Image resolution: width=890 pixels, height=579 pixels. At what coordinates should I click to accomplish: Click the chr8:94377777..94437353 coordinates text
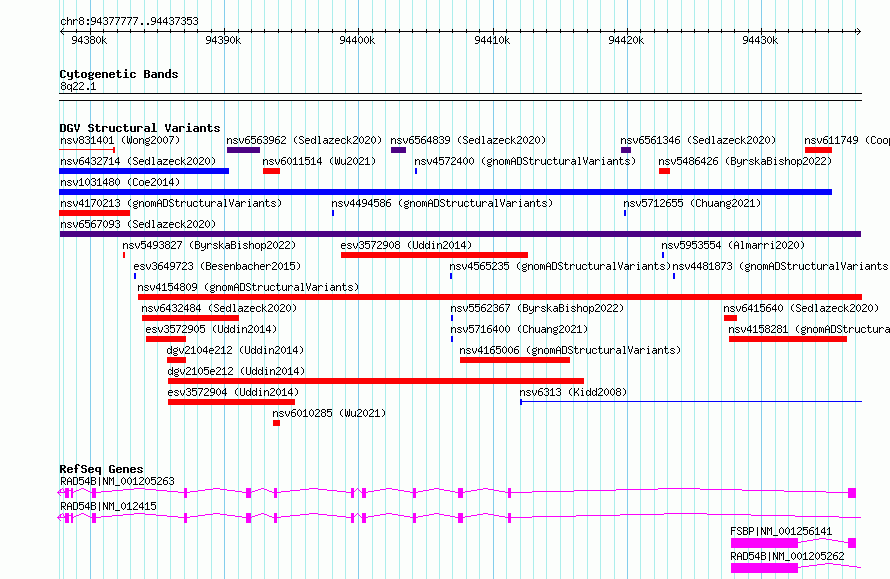pos(129,22)
